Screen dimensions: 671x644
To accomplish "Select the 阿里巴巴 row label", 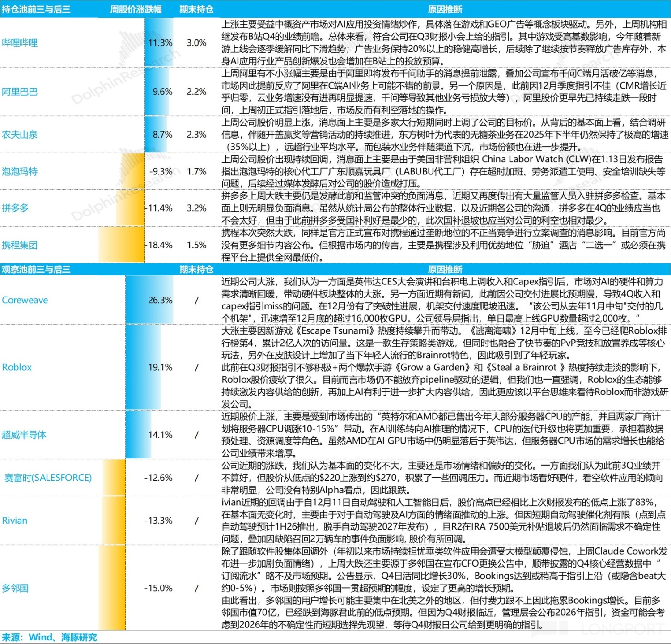I will [x=20, y=92].
